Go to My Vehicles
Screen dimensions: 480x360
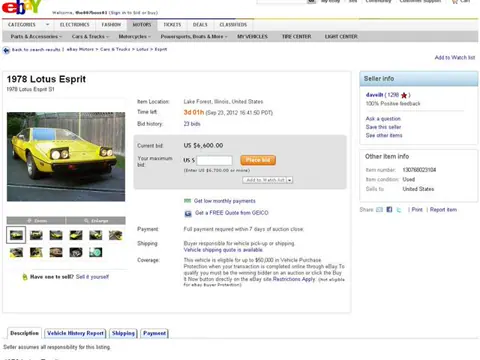pos(252,36)
